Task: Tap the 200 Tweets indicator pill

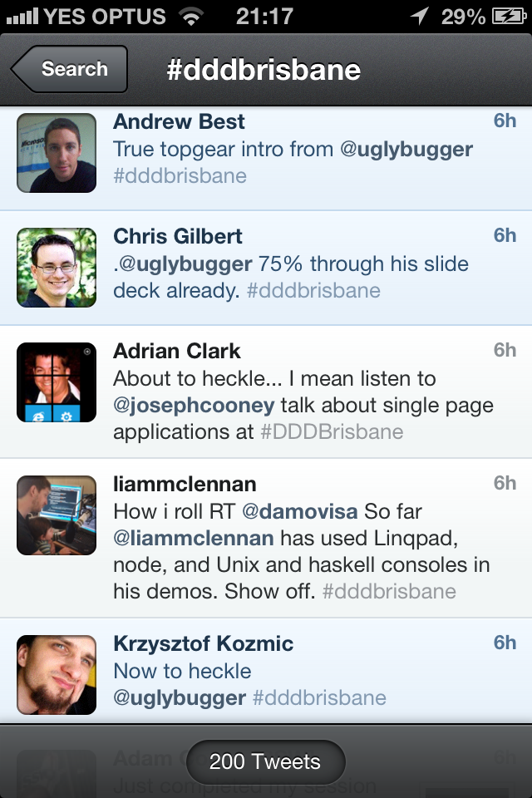Action: point(266,762)
